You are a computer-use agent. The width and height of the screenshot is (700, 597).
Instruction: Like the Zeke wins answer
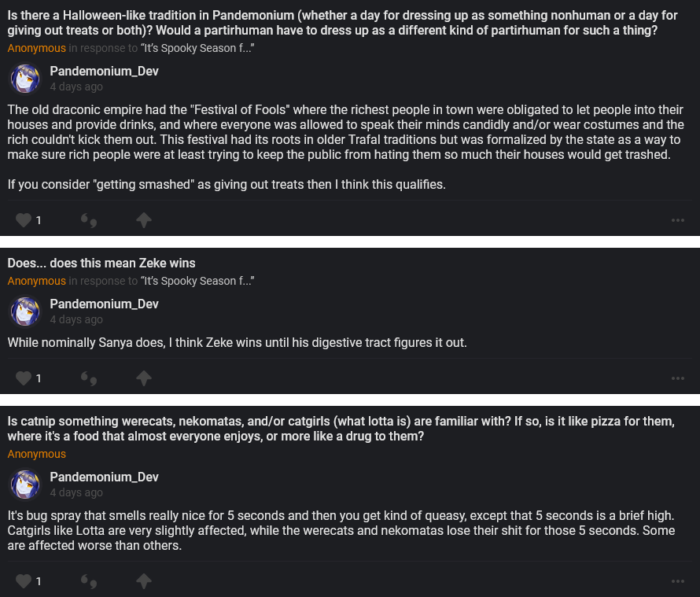click(24, 378)
